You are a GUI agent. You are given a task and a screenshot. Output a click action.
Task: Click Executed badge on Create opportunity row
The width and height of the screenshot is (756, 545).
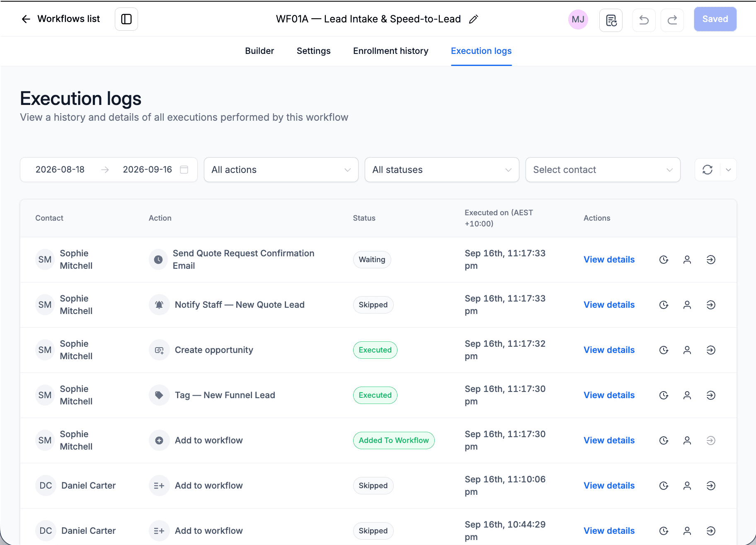click(375, 350)
